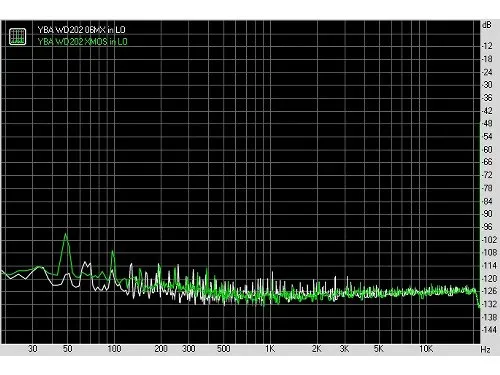500x375 pixels.
Task: Click the -12 dB scale label
Action: 487,46
